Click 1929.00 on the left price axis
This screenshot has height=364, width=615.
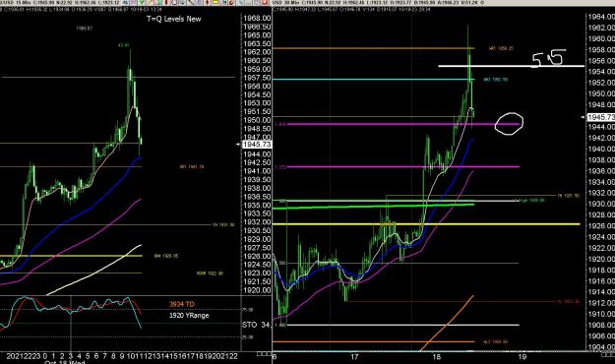click(x=257, y=239)
